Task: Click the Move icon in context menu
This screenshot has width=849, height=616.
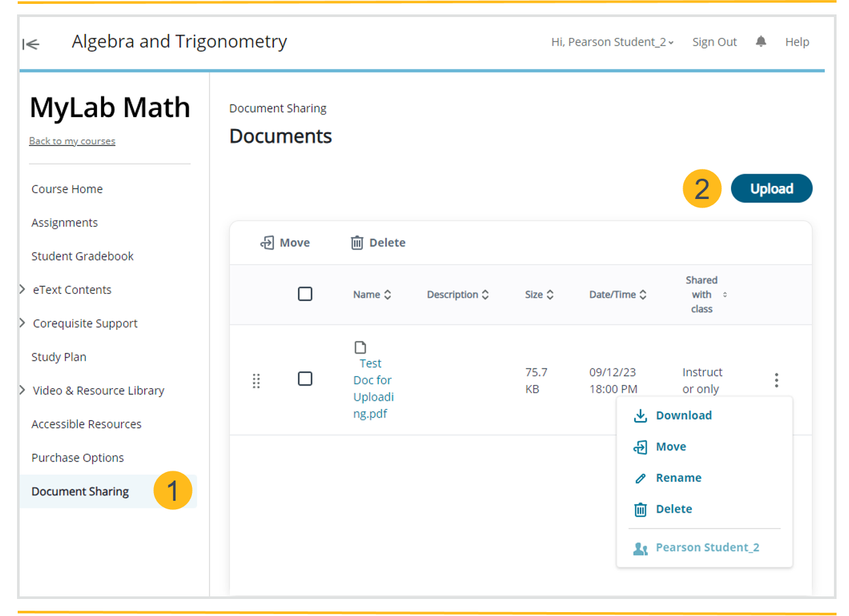Action: tap(641, 447)
